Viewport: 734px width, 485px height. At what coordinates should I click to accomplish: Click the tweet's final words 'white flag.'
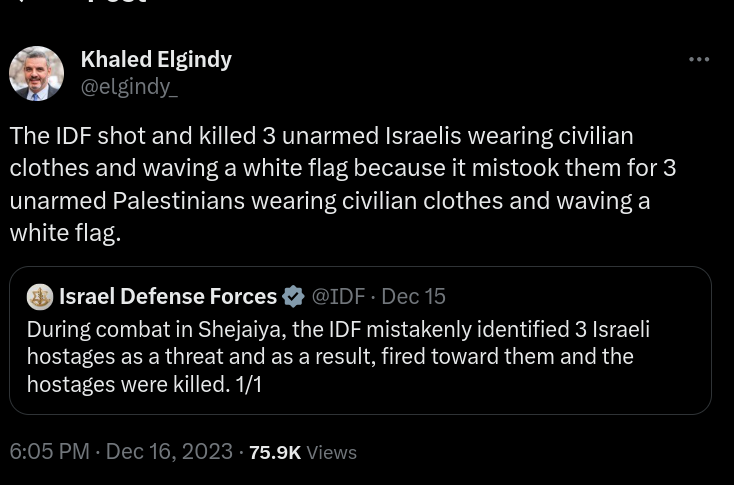[65, 233]
